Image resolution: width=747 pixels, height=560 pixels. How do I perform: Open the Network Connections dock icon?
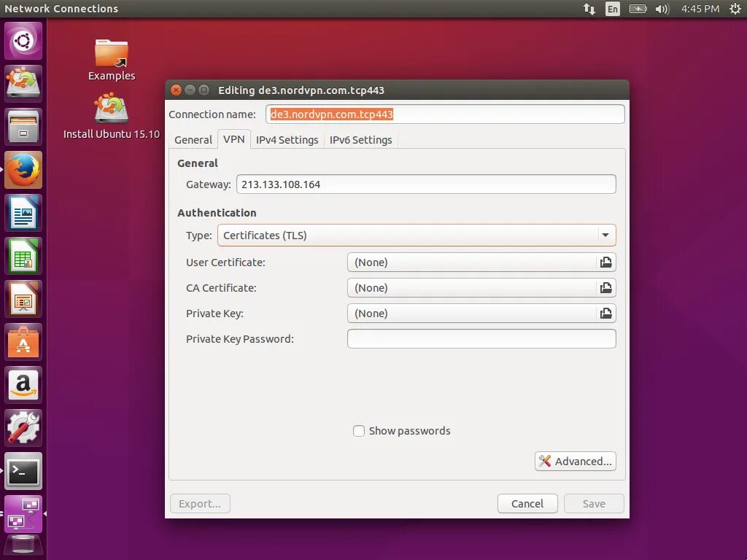[23, 514]
